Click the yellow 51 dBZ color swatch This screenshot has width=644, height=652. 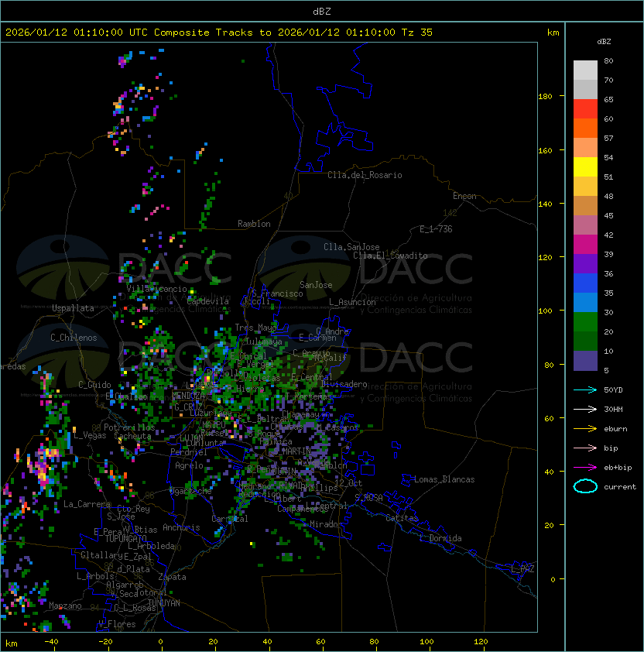point(585,166)
